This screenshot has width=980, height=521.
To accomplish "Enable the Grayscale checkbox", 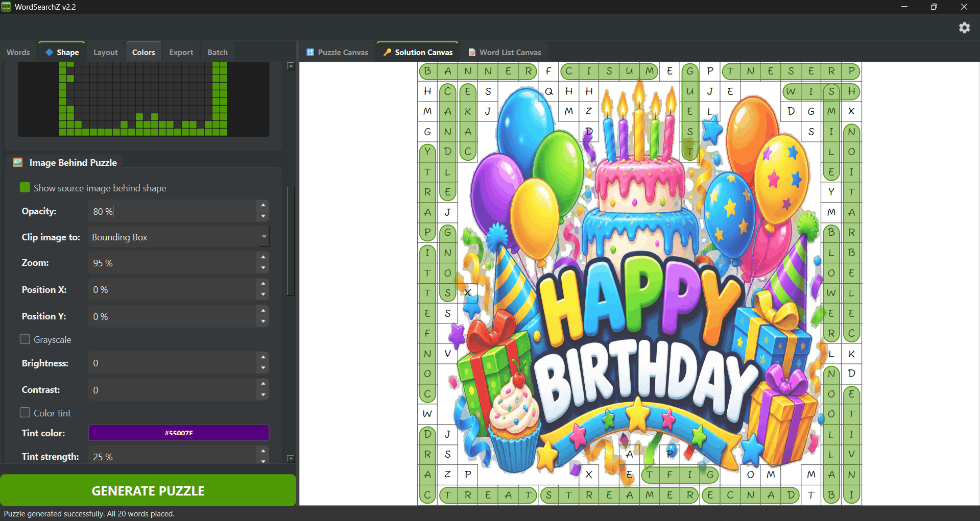I will point(25,339).
